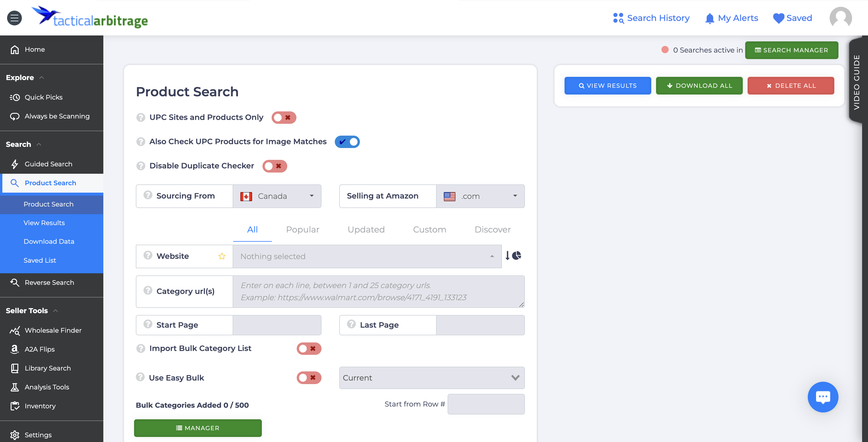Click help icon for Disable Duplicate Checker
Image resolution: width=868 pixels, height=442 pixels.
tap(141, 166)
